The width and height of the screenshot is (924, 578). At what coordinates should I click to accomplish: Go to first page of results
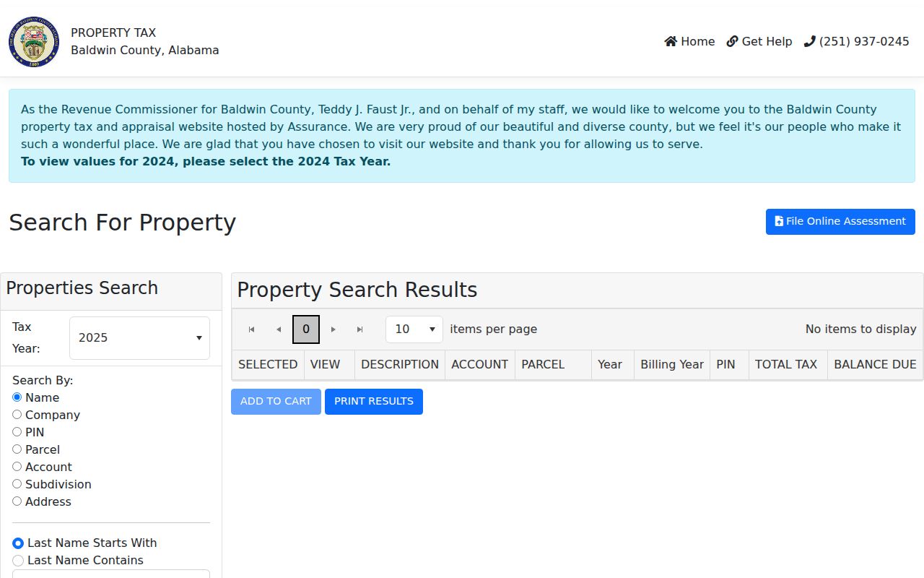pos(251,329)
